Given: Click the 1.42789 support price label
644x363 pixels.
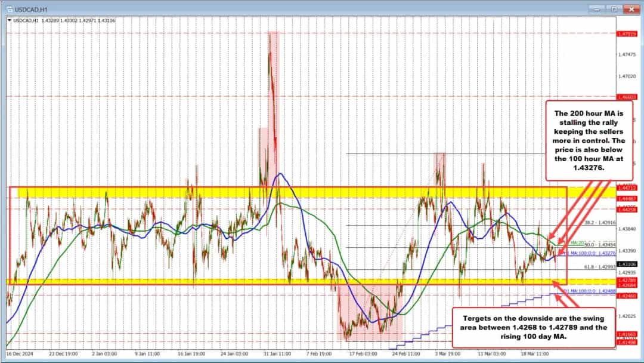Looking at the screenshot, I should (x=627, y=279).
